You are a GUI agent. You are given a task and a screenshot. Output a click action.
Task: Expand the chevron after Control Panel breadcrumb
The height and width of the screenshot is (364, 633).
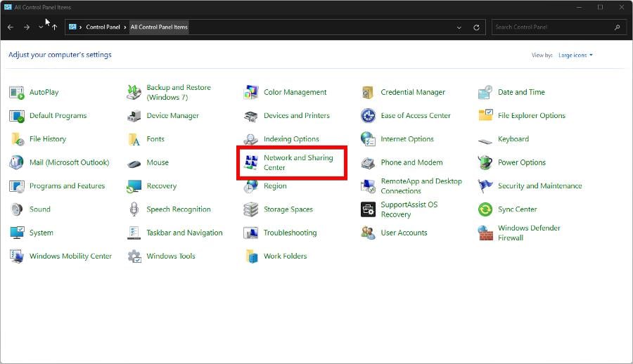pos(125,27)
